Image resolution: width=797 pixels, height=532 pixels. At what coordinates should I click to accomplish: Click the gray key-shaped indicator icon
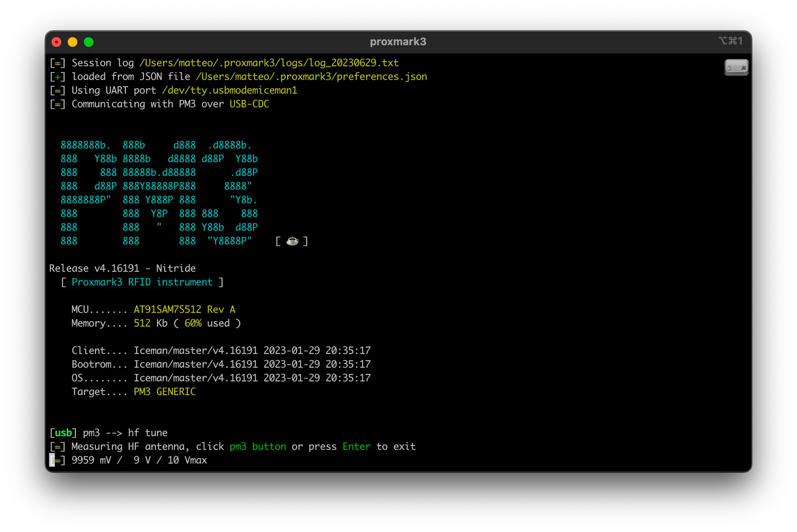[736, 67]
